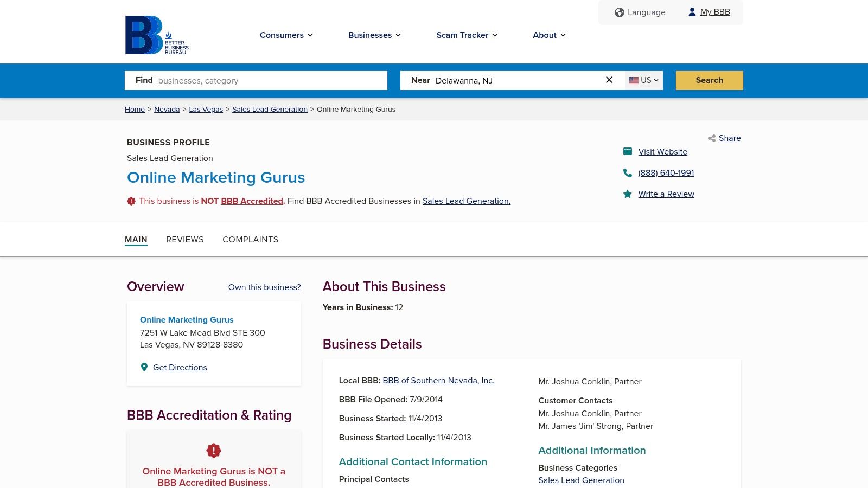Open the BBB of Southern Nevada, Inc. link
868x488 pixels.
pos(438,381)
